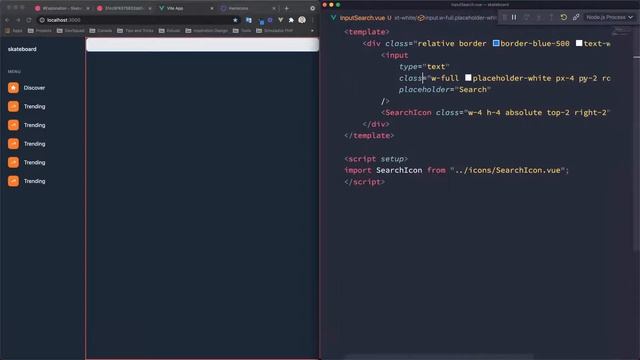Viewport: 640px width, 360px height.
Task: Click the editor's horizontal scrollbar
Action: click(439, 357)
